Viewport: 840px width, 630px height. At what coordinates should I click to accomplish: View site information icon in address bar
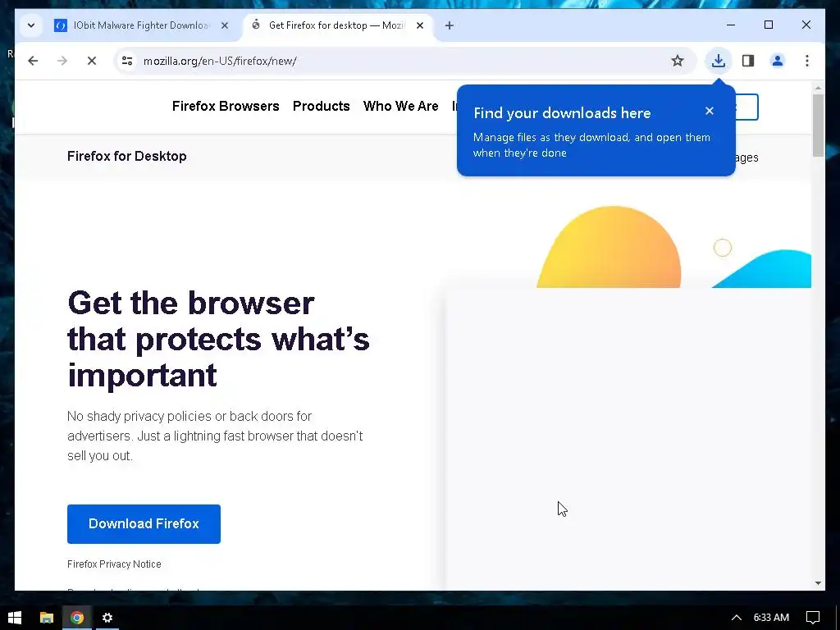(x=127, y=61)
